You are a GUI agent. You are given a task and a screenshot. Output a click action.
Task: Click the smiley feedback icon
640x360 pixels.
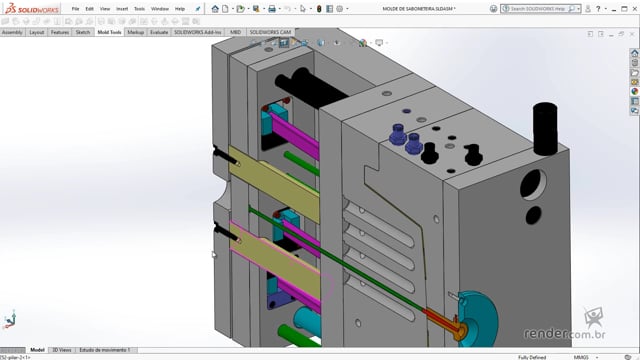[493, 9]
